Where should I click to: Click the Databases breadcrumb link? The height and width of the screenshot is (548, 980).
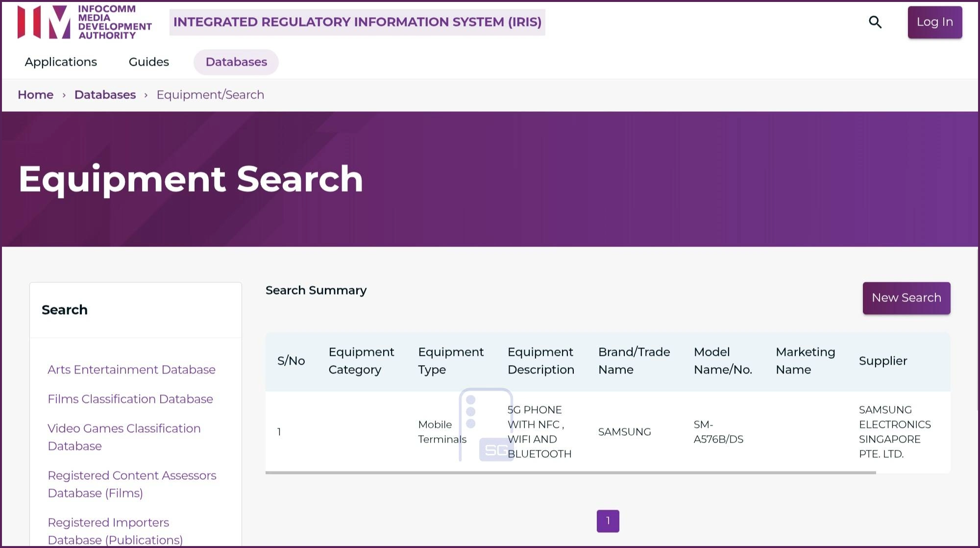(x=105, y=95)
